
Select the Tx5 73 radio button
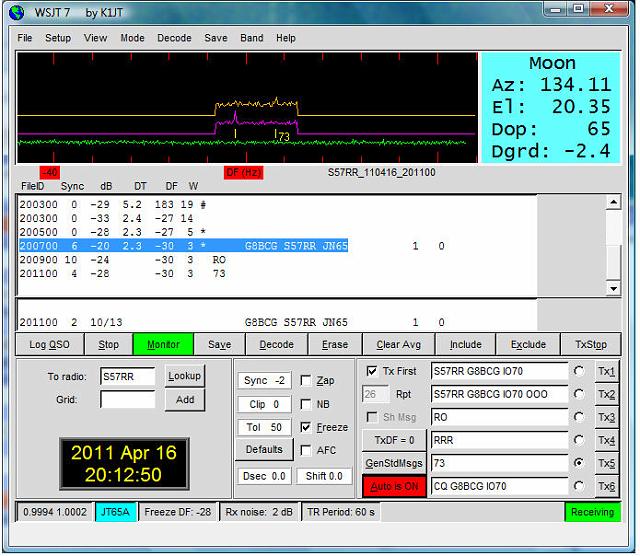(x=579, y=463)
